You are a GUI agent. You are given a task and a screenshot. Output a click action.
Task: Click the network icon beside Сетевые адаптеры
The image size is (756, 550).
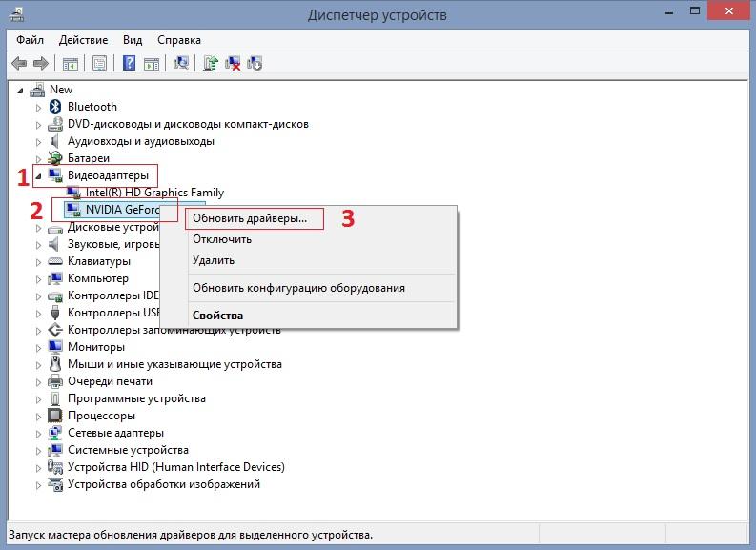[55, 433]
